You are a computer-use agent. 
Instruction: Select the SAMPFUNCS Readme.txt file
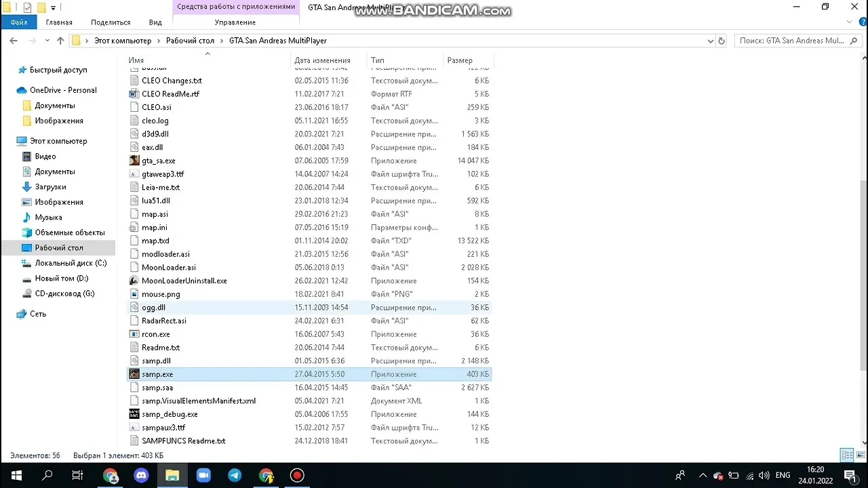[x=309, y=441]
